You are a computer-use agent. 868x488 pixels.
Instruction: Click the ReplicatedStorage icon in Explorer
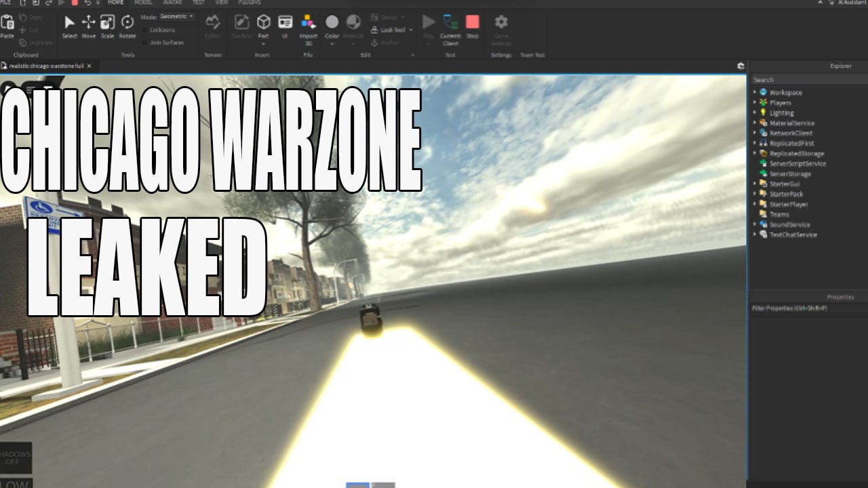coord(764,153)
